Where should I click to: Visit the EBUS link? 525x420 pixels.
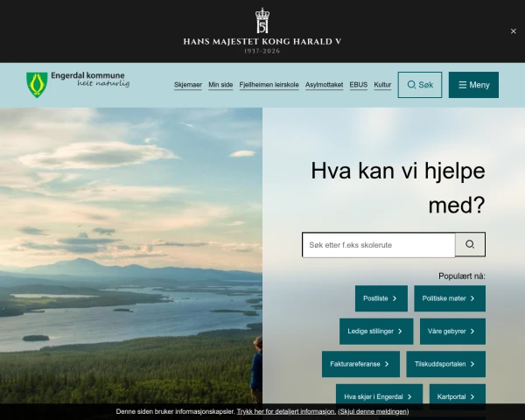pos(358,85)
